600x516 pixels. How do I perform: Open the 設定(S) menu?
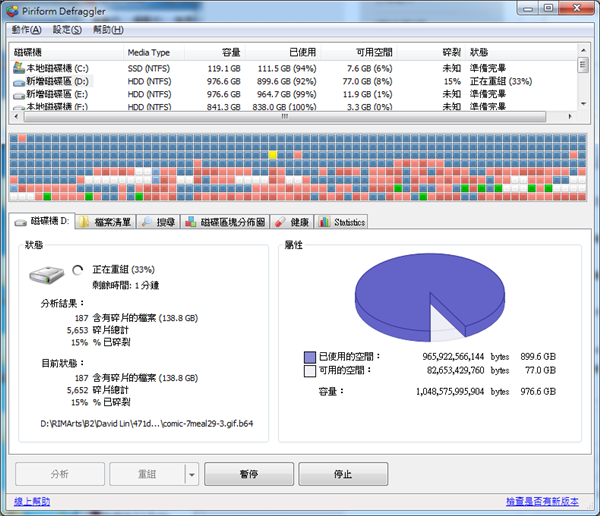[x=67, y=30]
